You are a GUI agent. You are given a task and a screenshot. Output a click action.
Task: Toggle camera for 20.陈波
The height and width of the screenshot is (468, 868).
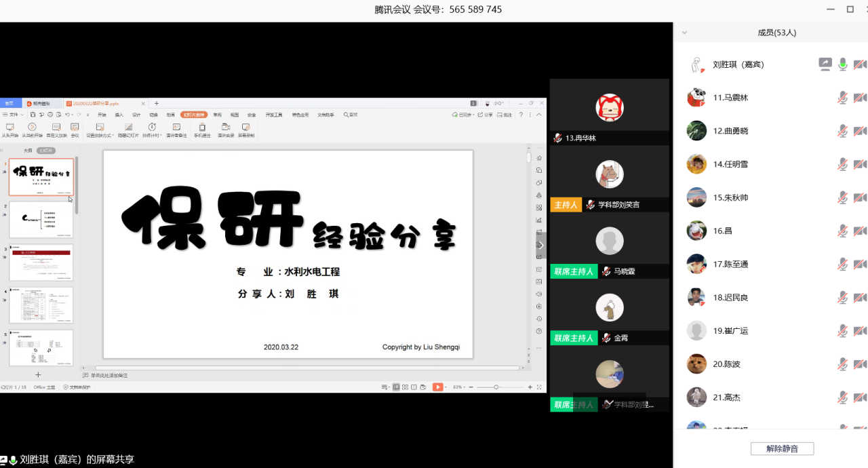(x=860, y=364)
